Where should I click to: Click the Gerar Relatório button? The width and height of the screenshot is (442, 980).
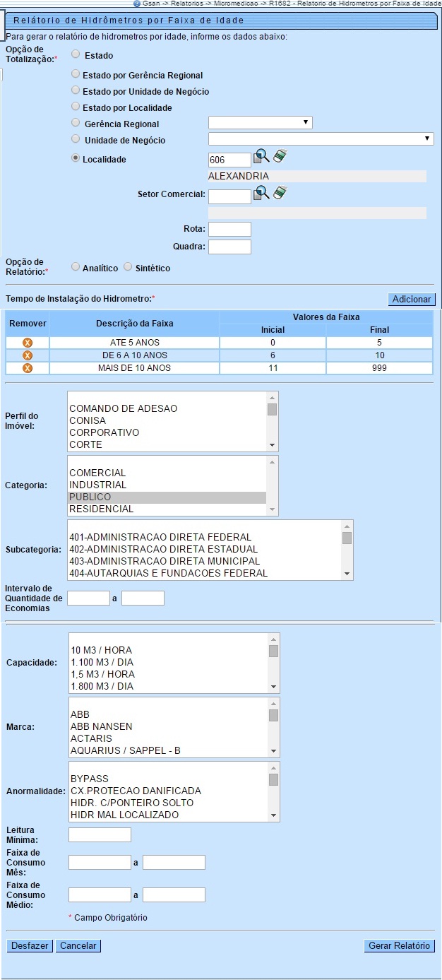click(x=399, y=945)
